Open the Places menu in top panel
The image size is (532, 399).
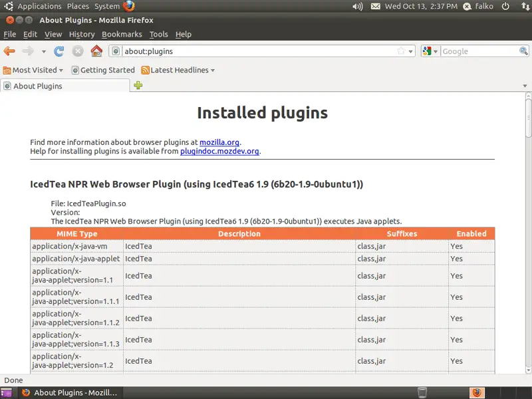tap(78, 6)
